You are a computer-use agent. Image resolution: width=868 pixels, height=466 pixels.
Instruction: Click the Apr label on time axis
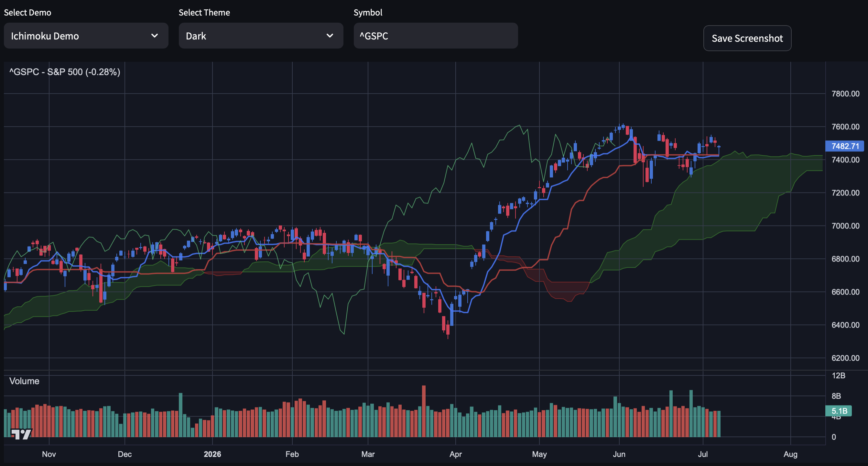(456, 454)
